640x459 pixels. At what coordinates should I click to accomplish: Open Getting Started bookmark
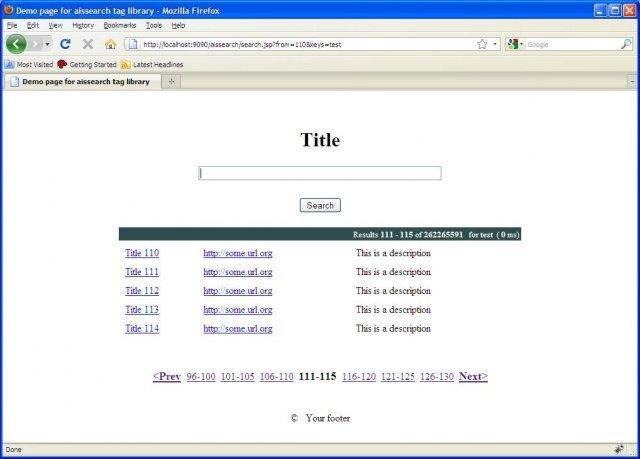point(87,64)
